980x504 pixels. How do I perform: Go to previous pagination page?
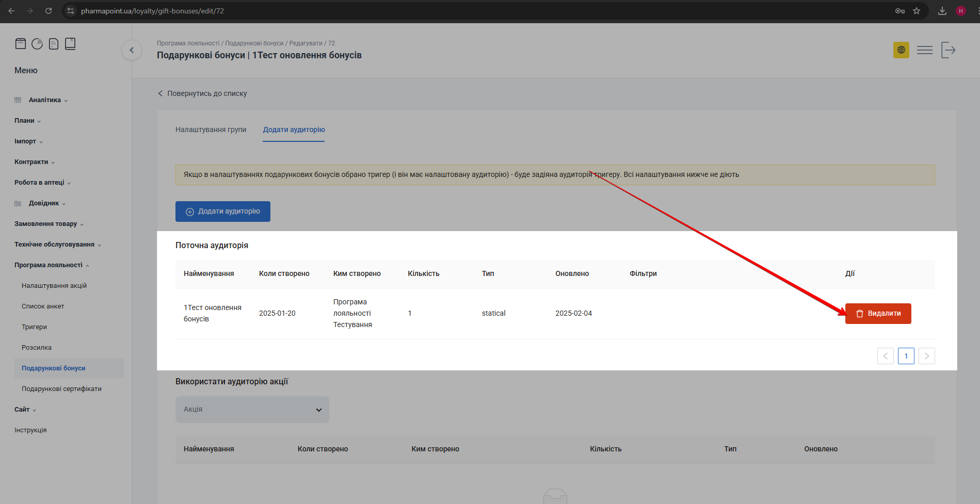(x=886, y=356)
